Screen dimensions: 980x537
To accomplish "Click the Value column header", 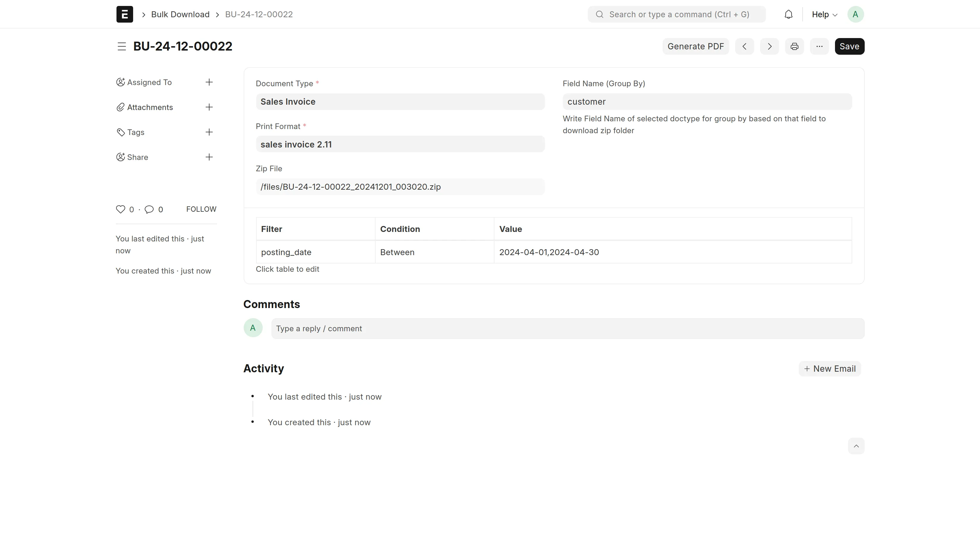I will [673, 229].
